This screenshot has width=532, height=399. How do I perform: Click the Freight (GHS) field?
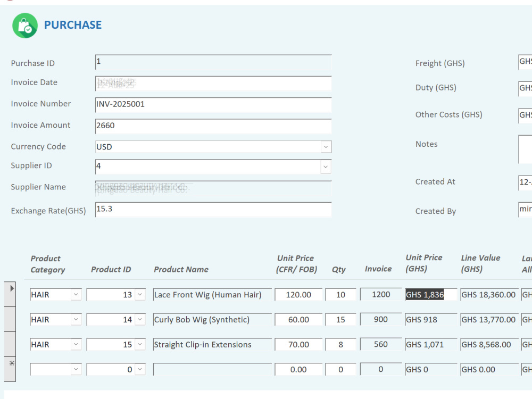525,62
